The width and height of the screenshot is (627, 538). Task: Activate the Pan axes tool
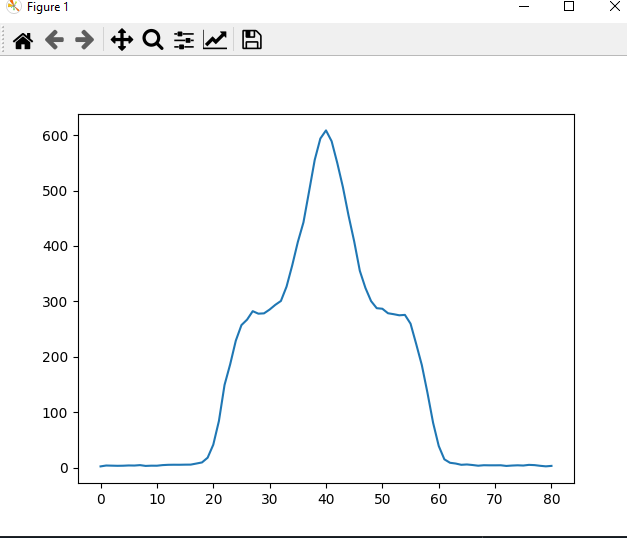pyautogui.click(x=121, y=40)
